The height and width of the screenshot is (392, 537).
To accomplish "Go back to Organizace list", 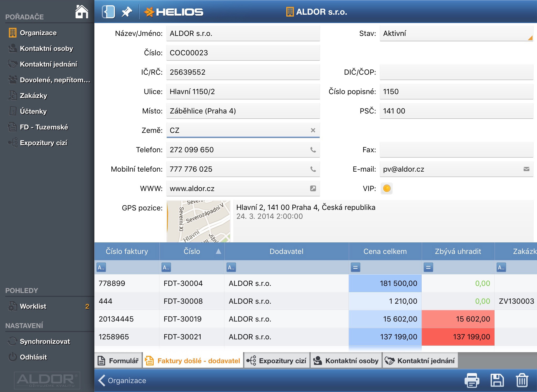I will [122, 380].
